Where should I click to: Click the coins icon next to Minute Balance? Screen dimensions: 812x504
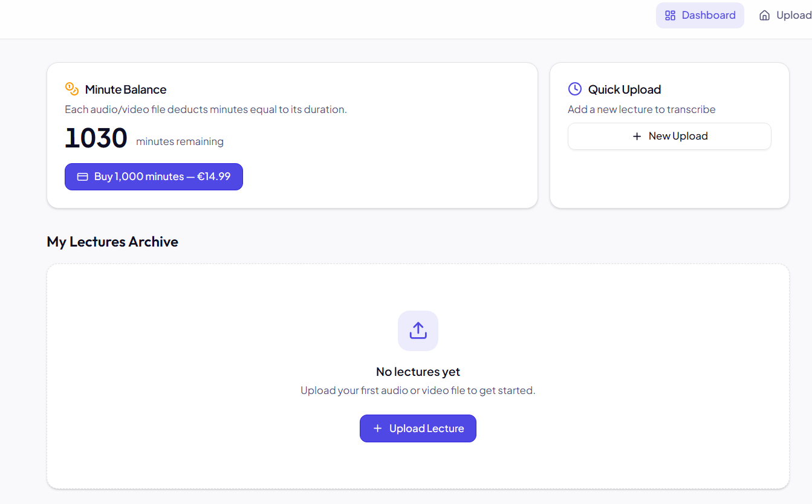click(72, 88)
